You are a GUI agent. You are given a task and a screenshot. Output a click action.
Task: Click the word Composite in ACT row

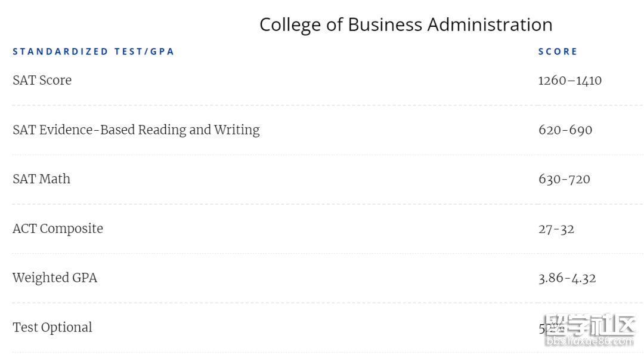pos(72,229)
